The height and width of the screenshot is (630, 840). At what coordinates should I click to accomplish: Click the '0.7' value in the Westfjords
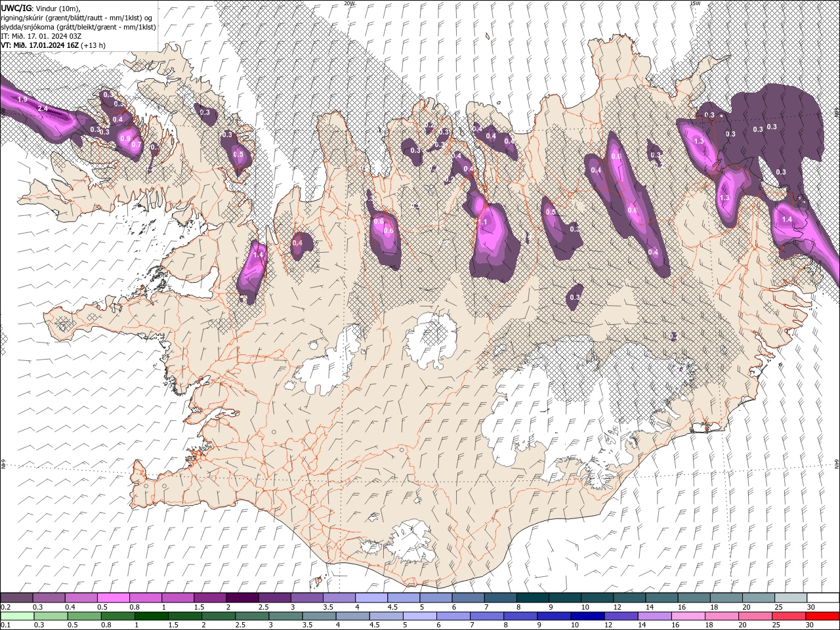tap(136, 144)
